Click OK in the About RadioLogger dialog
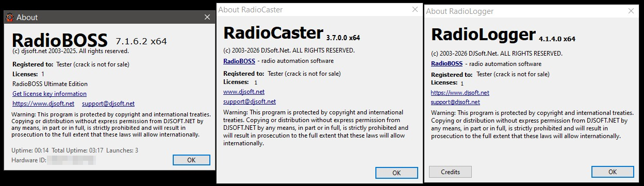Viewport: 644px width, 186px height. click(613, 172)
